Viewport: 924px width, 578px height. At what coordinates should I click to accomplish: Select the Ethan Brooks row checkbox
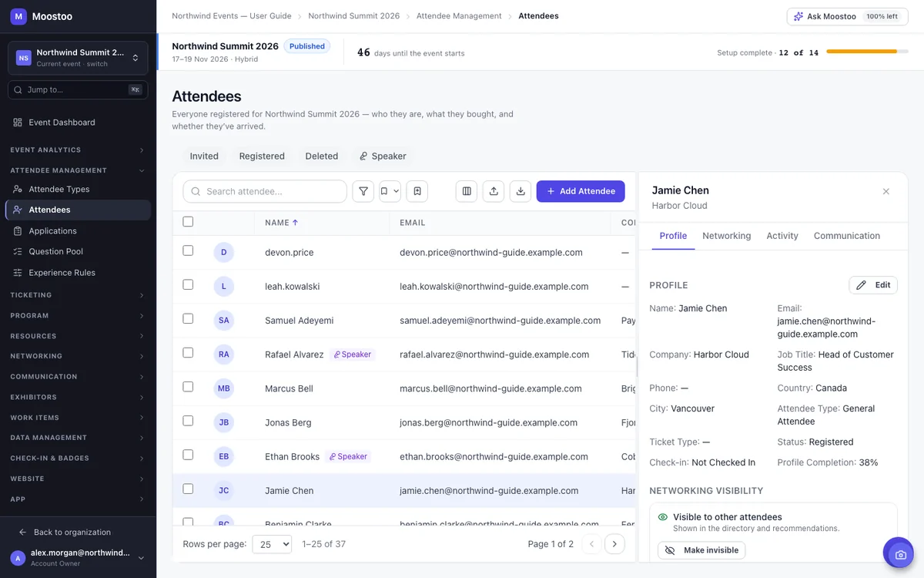pyautogui.click(x=188, y=455)
